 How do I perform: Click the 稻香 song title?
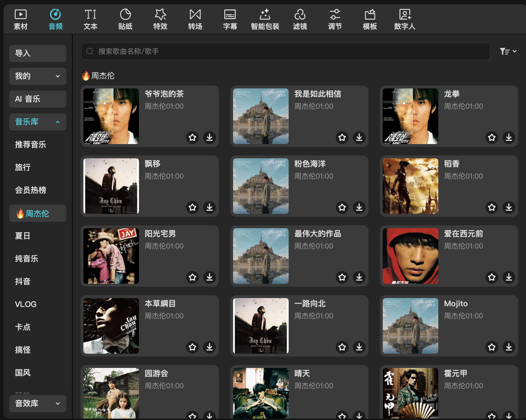click(x=452, y=164)
